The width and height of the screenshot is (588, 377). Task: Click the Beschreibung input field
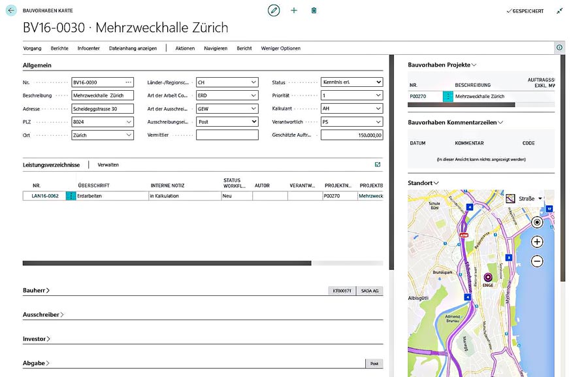[x=103, y=95]
